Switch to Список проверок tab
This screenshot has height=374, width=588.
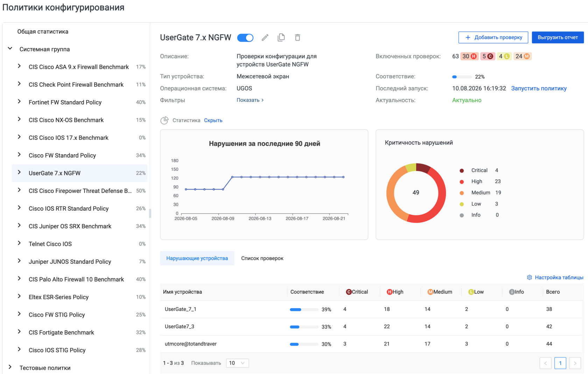(x=262, y=258)
